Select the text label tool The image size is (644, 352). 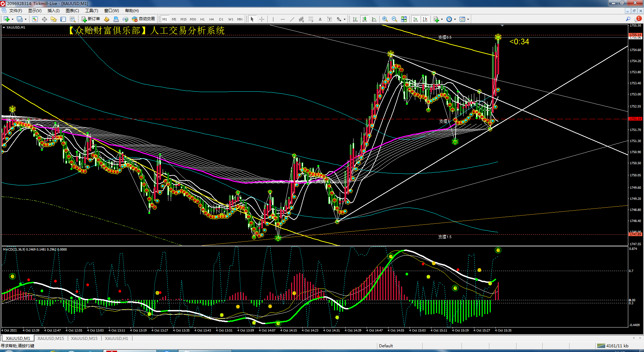(x=330, y=19)
